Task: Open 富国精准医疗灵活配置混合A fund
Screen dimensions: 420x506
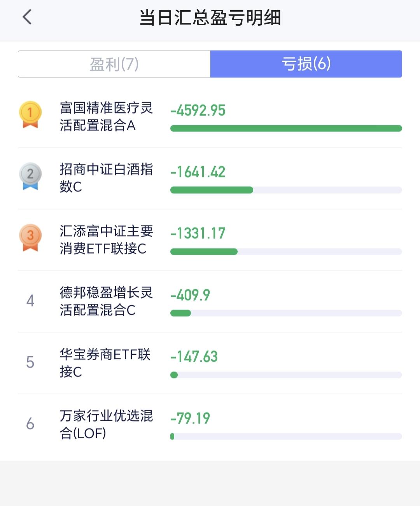Action: (106, 117)
